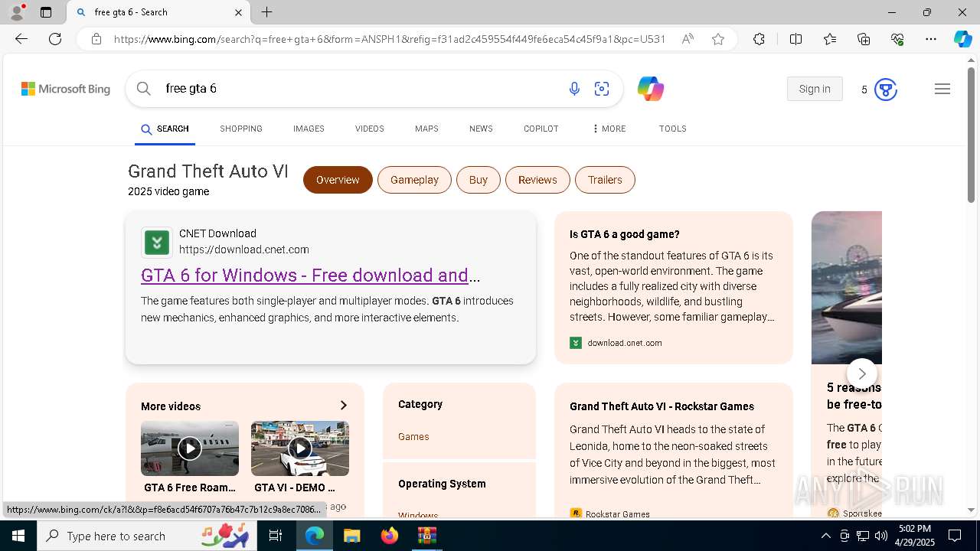Expand the MORE dropdown menu
Image resolution: width=980 pixels, height=551 pixels.
(609, 129)
